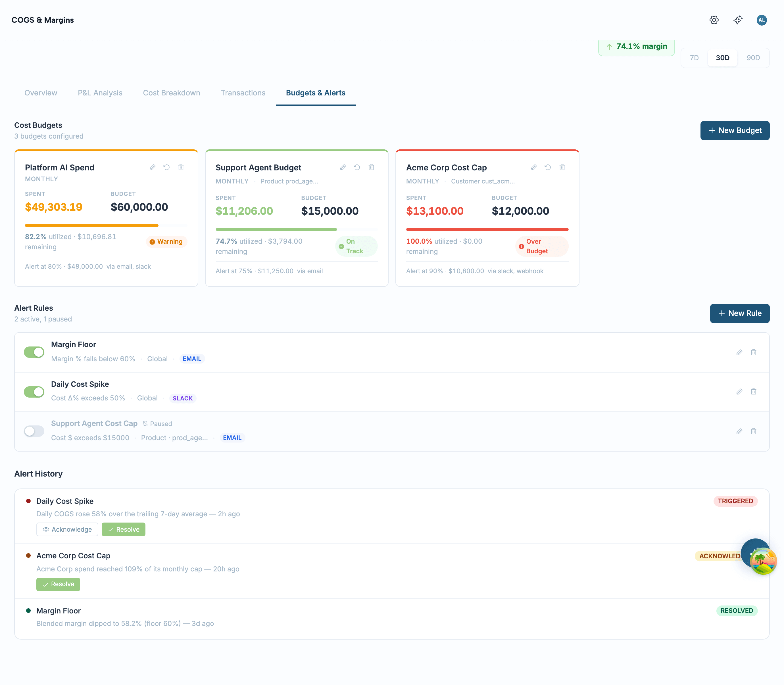Select the Budgets & Alerts tab

316,93
